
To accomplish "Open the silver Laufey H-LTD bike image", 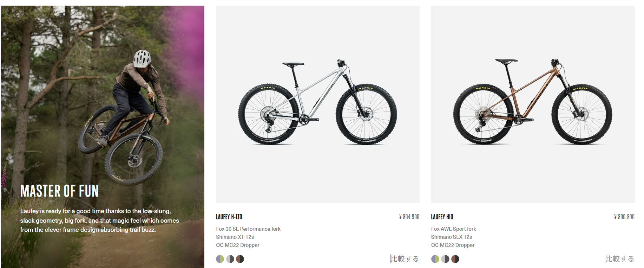I will coord(317,104).
